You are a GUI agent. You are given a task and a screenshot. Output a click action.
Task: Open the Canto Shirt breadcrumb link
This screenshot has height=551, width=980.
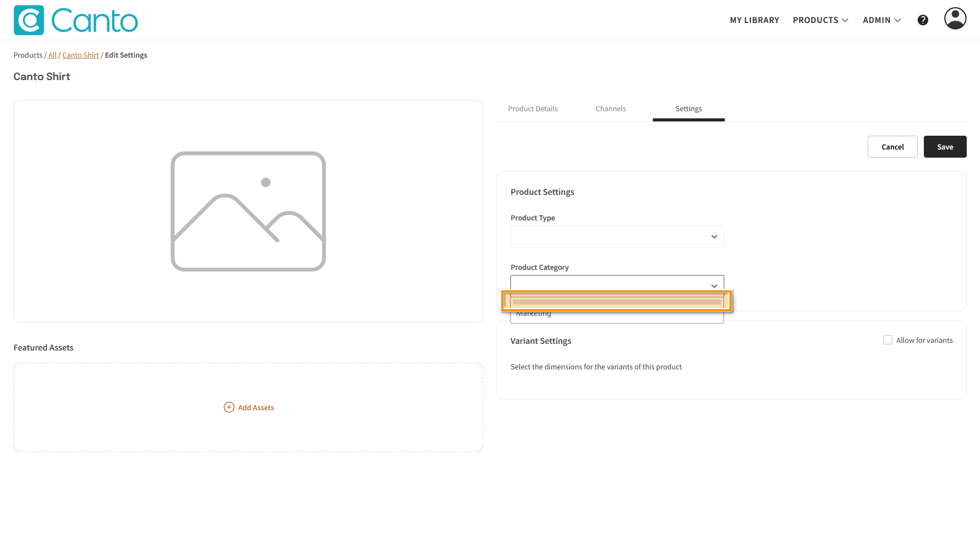pyautogui.click(x=81, y=55)
